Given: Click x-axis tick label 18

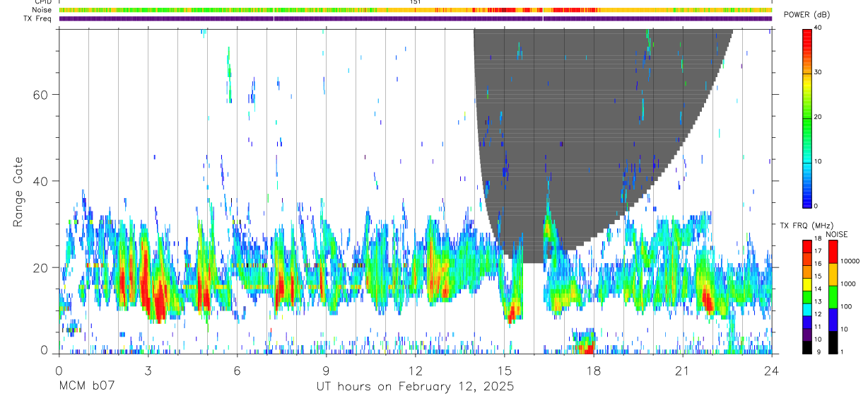Looking at the screenshot, I should point(593,371).
